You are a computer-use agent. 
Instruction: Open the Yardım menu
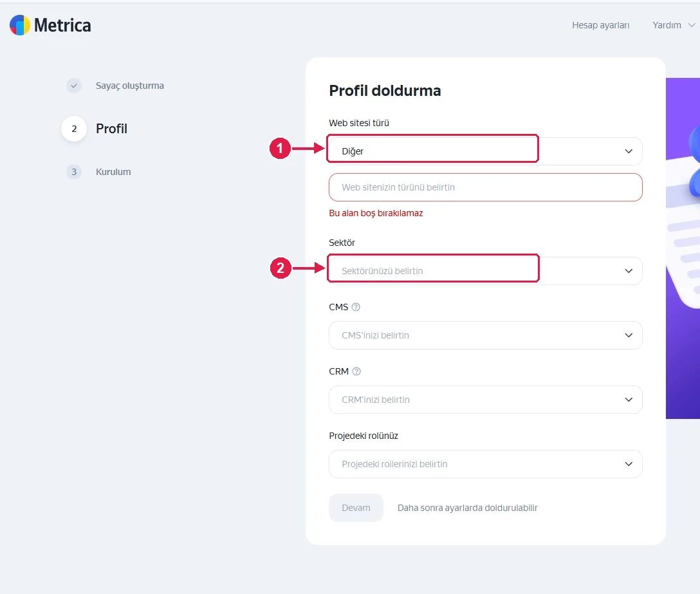667,26
